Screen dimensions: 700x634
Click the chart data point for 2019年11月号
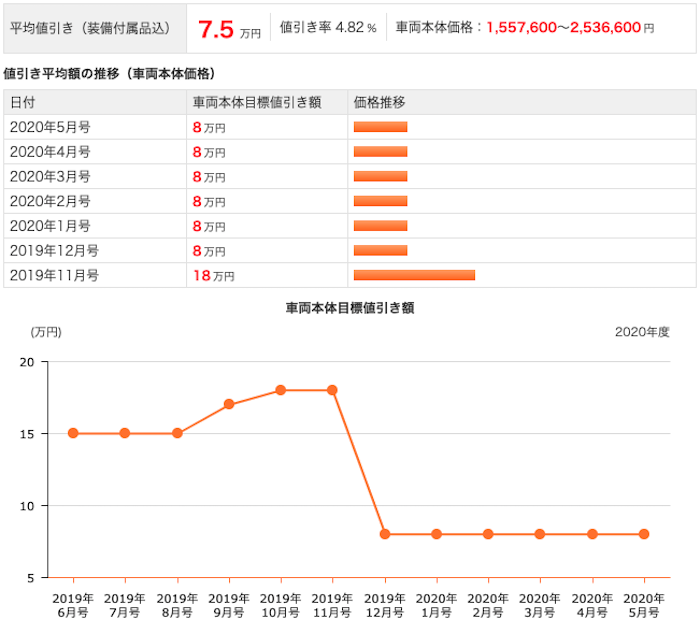332,390
